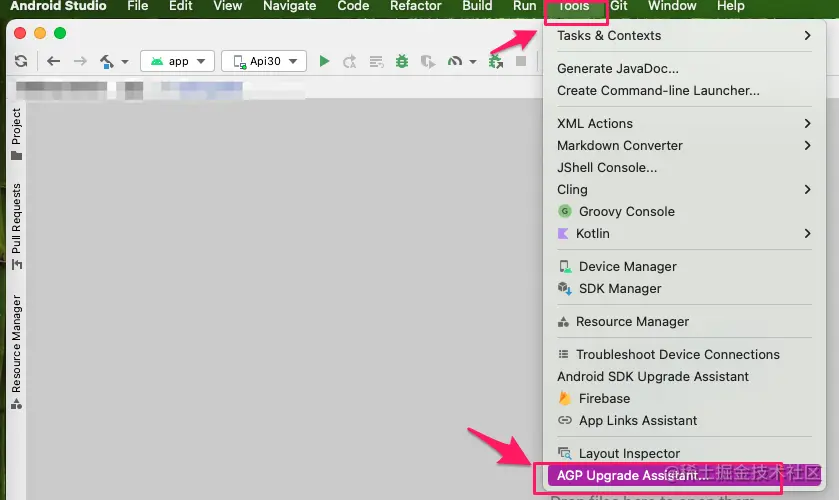Expand the hammer build options arrow
The width and height of the screenshot is (839, 500).
125,62
